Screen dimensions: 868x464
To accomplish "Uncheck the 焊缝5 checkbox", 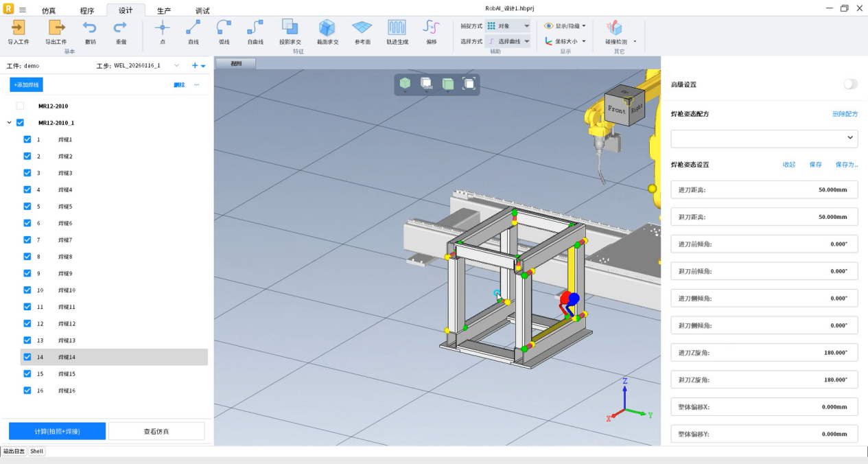I will click(x=27, y=206).
